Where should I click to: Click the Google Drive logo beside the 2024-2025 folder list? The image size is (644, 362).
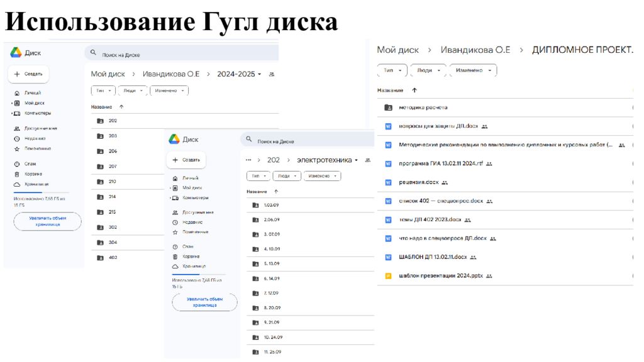pos(16,53)
